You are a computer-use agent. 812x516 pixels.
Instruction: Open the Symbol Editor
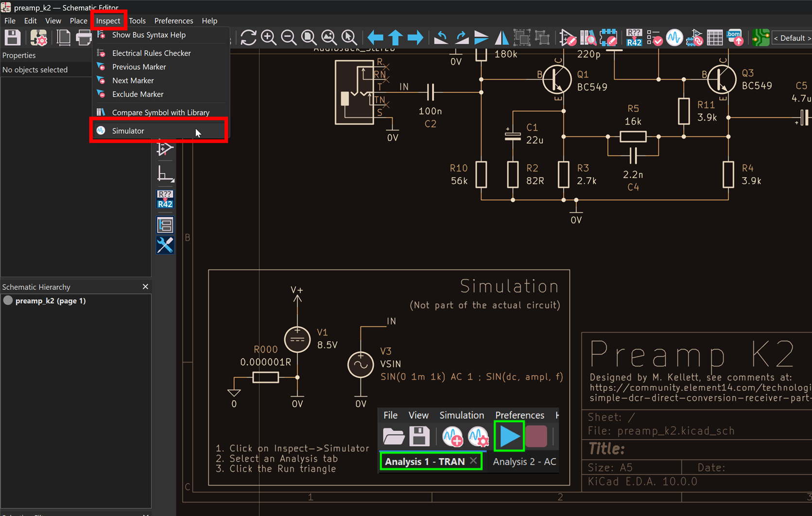568,37
